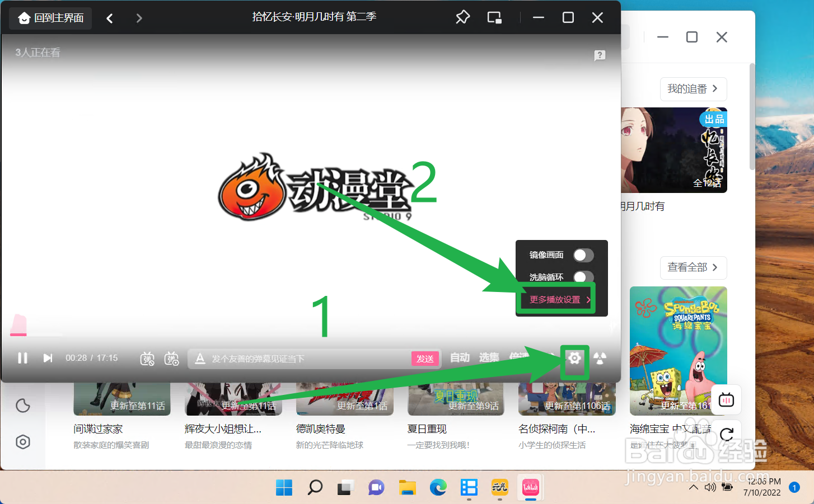The image size is (814, 504).
Task: Open Task View on taskbar
Action: point(345,488)
